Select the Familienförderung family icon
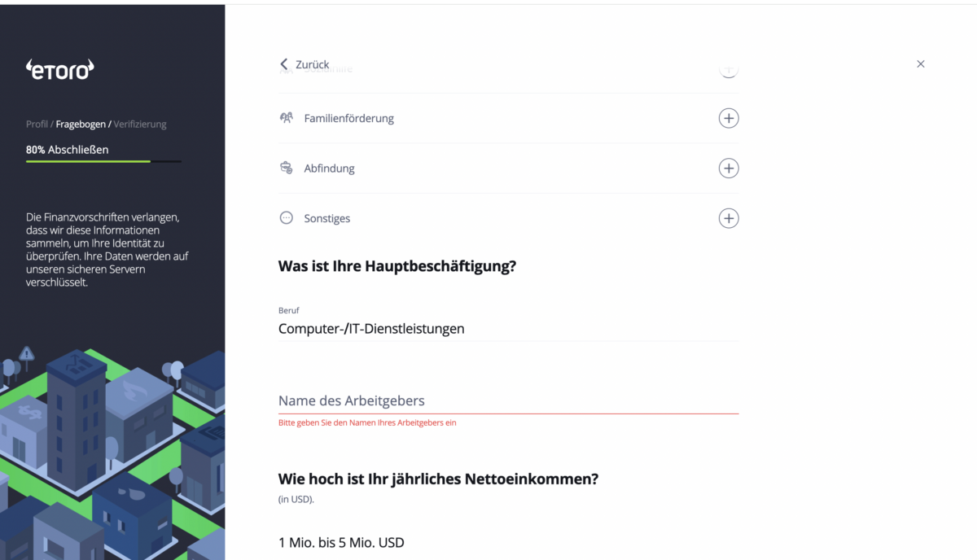Screen dimensions: 977x560 pos(286,118)
